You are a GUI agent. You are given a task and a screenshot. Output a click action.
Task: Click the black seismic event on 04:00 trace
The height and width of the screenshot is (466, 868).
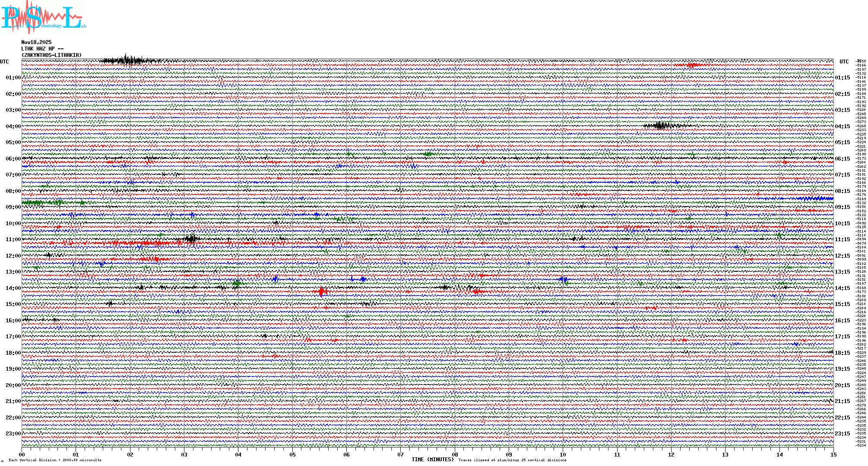coord(661,126)
